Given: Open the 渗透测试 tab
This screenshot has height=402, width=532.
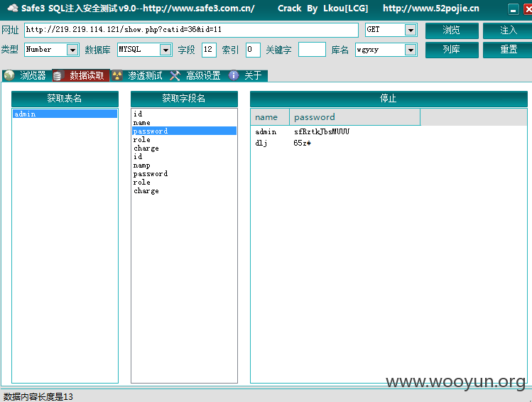Looking at the screenshot, I should coord(139,75).
